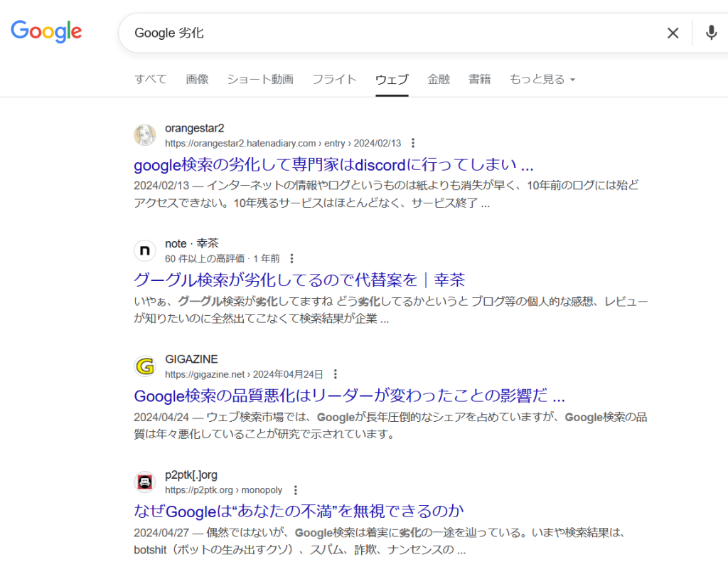The height and width of the screenshot is (562, 728).
Task: Clear the search box with X icon
Action: point(673,33)
